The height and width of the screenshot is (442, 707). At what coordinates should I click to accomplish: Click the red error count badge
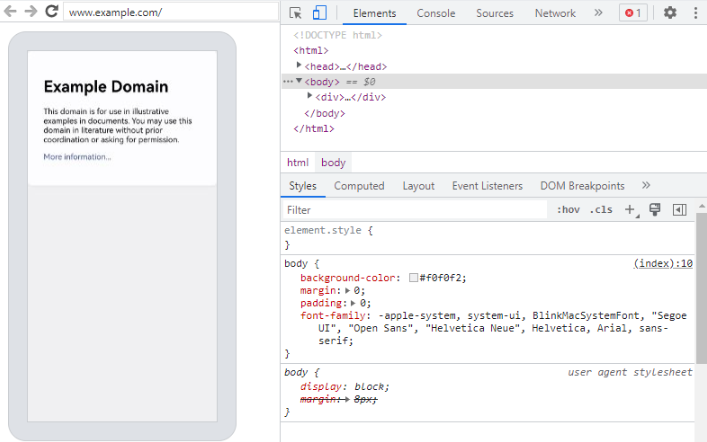pyautogui.click(x=633, y=13)
